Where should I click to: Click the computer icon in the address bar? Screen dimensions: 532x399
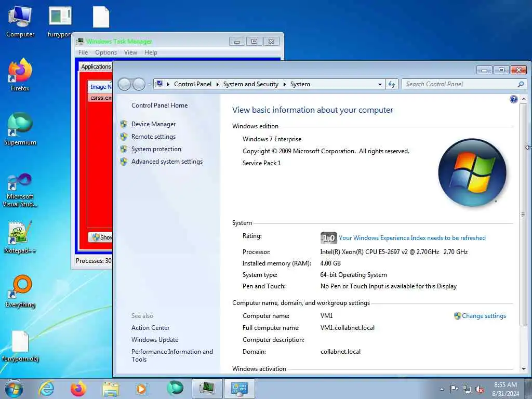coord(159,84)
